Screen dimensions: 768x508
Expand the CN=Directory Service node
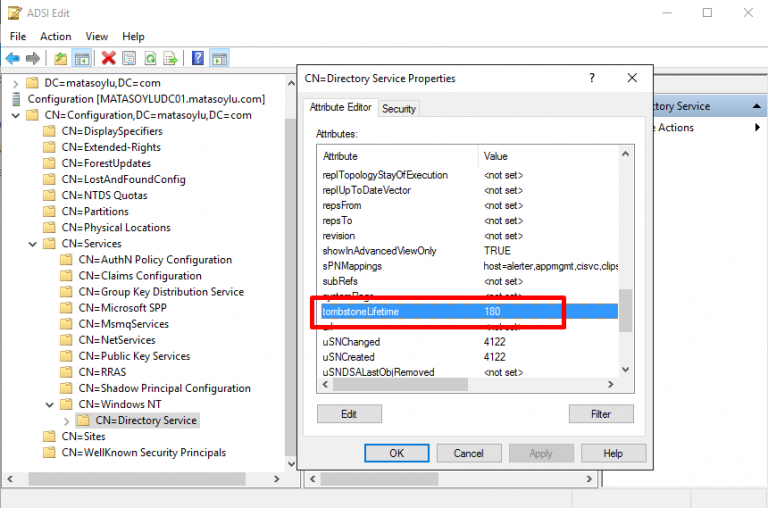point(67,421)
